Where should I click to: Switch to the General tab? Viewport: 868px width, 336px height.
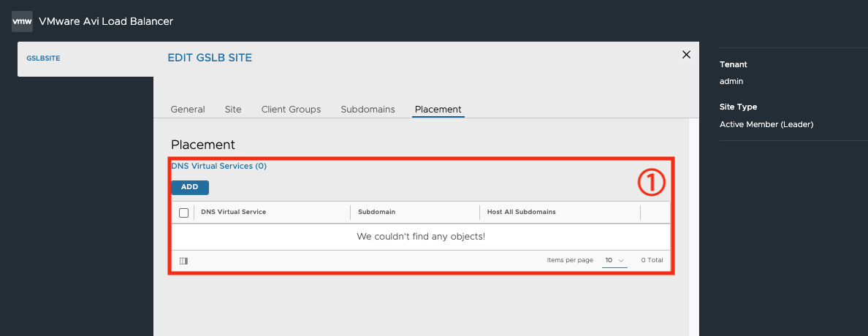(x=188, y=110)
